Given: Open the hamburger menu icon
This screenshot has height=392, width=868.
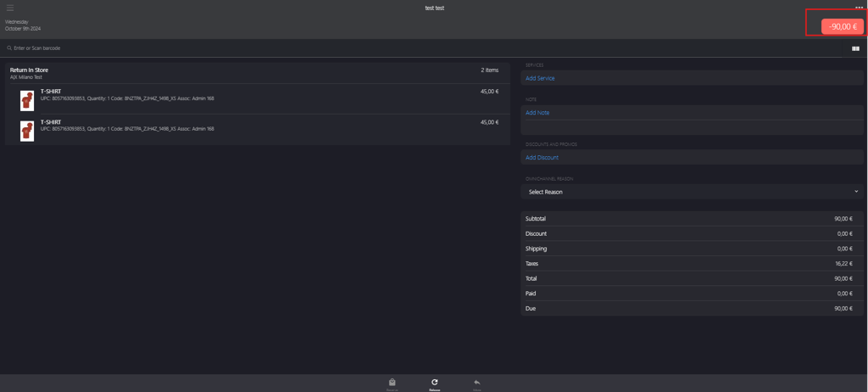Looking at the screenshot, I should (x=10, y=8).
